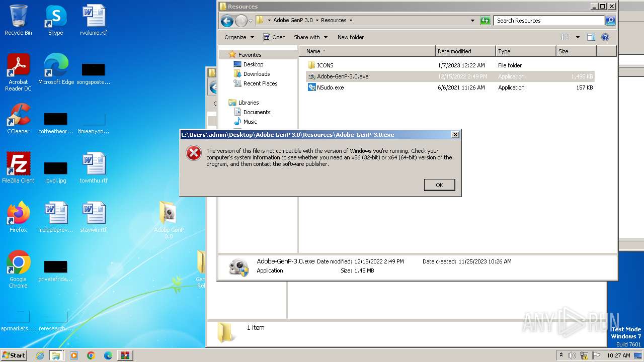This screenshot has width=644, height=362.
Task: Click the Search Resources field
Action: (549, 21)
